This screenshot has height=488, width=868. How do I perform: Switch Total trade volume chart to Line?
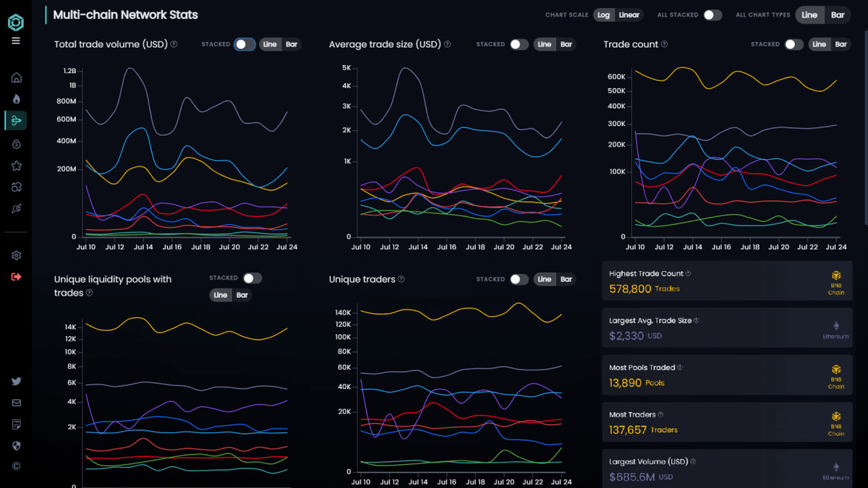(x=270, y=44)
